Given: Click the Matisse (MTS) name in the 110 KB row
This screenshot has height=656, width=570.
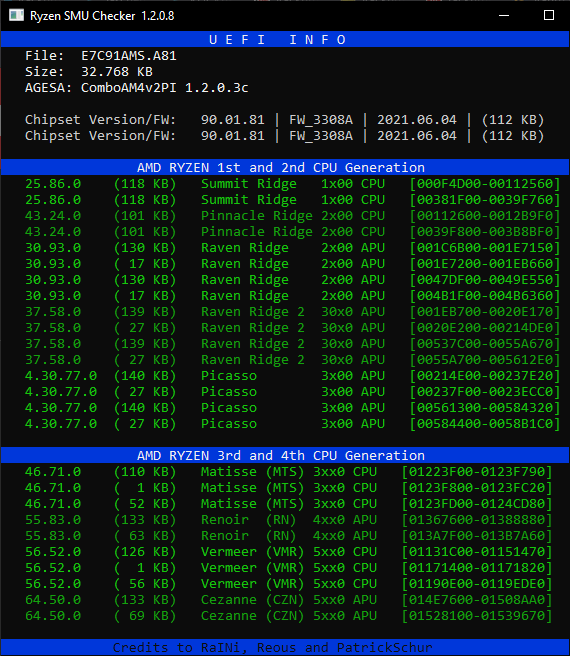Looking at the screenshot, I should [x=252, y=472].
